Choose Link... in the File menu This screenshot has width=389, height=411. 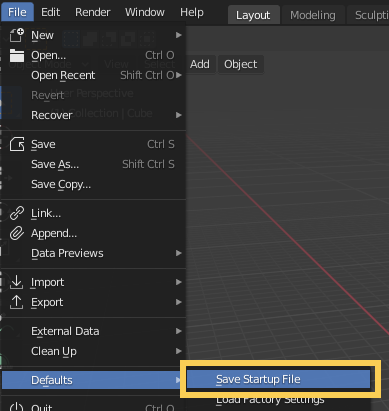93,213
